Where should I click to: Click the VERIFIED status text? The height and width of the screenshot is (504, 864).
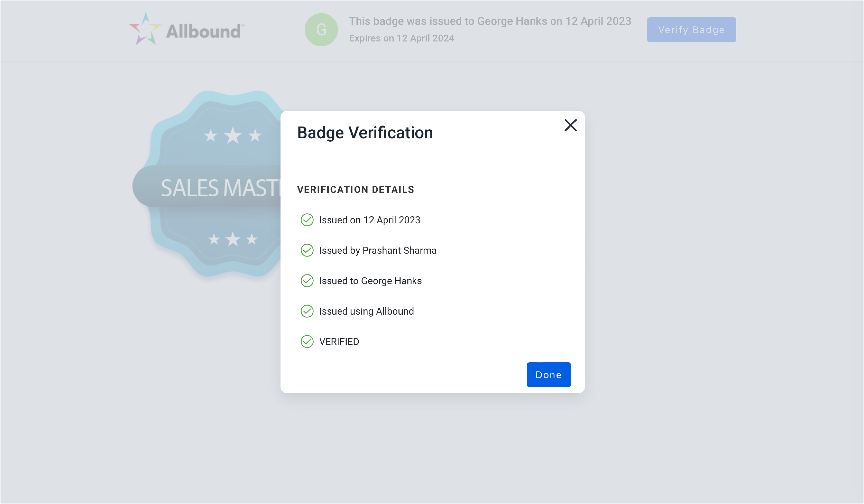coord(339,342)
